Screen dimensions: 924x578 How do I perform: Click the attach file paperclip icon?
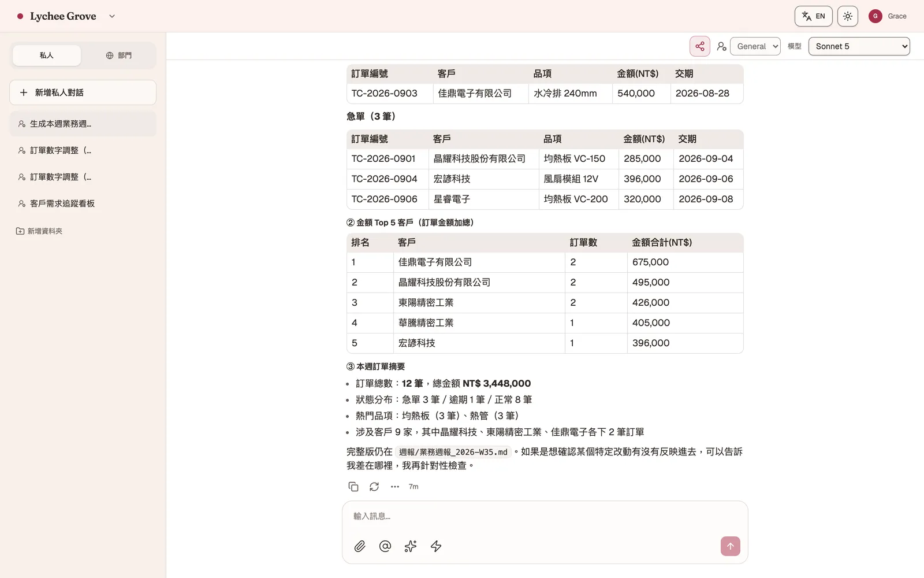coord(360,546)
